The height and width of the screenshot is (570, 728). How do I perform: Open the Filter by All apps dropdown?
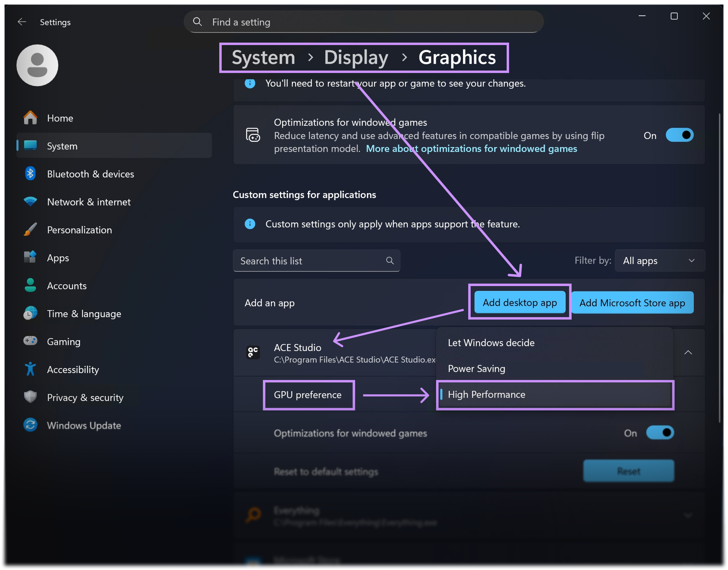659,261
